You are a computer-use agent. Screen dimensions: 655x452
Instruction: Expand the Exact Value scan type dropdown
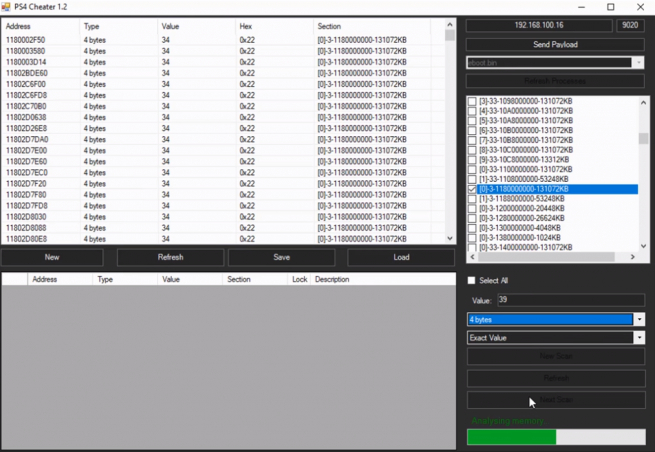tap(639, 338)
